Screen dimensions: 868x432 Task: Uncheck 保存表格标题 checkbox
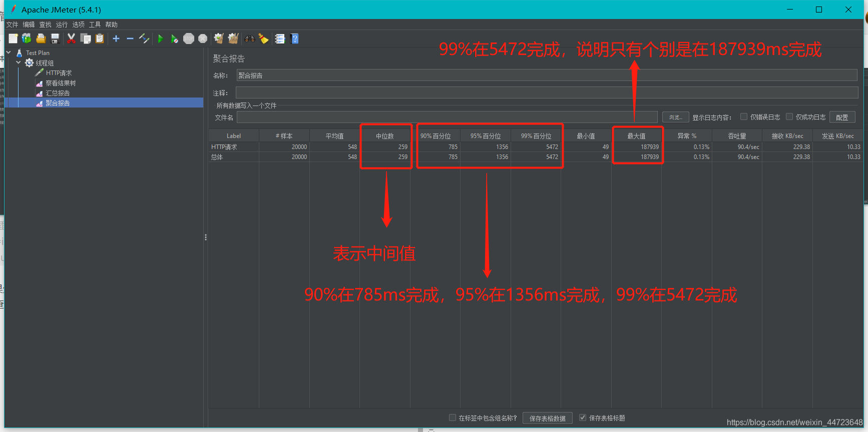tap(583, 417)
